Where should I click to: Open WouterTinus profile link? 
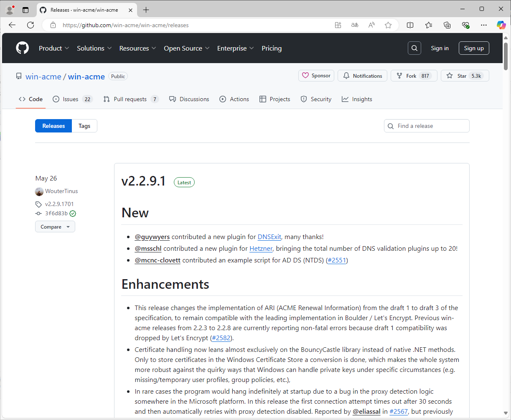(61, 191)
